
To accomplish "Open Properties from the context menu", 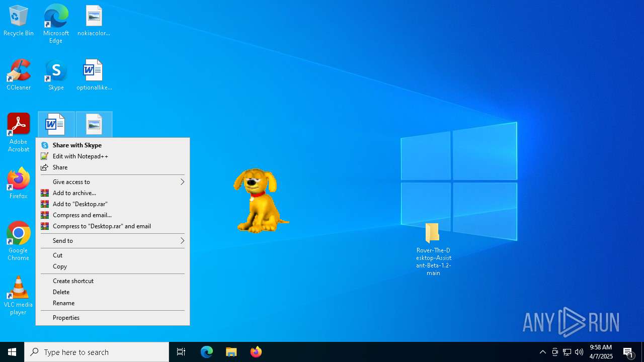I will pos(113,317).
